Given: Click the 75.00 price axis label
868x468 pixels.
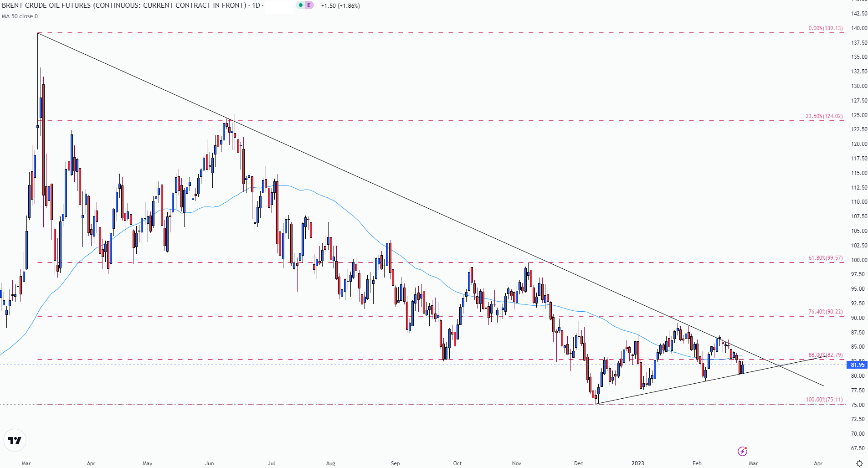Looking at the screenshot, I should click(x=859, y=405).
